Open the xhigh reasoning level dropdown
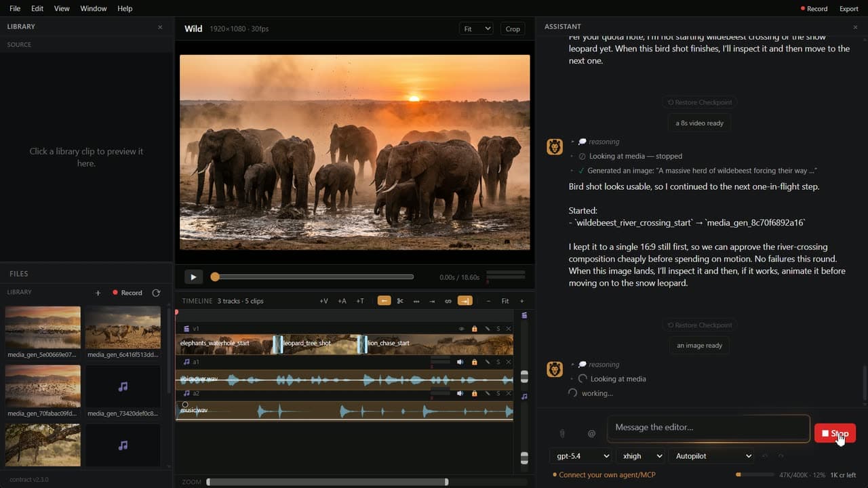The image size is (868, 488). (x=640, y=456)
